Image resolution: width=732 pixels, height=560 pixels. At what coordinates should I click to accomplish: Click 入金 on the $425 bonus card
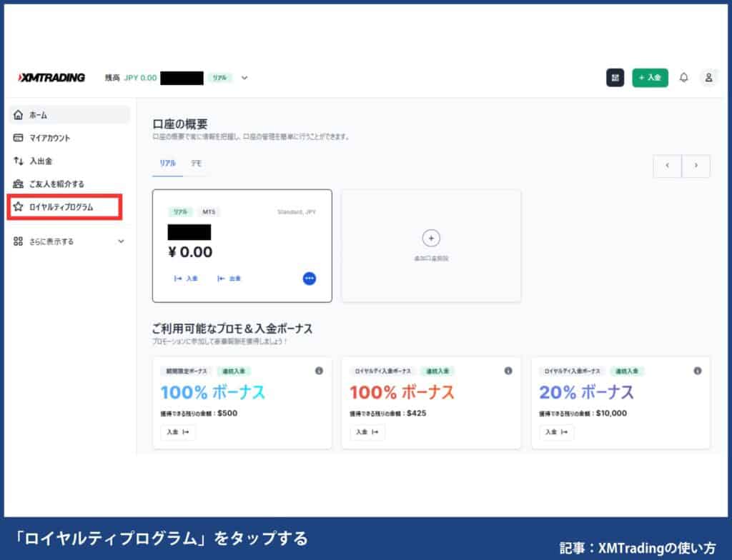point(367,432)
